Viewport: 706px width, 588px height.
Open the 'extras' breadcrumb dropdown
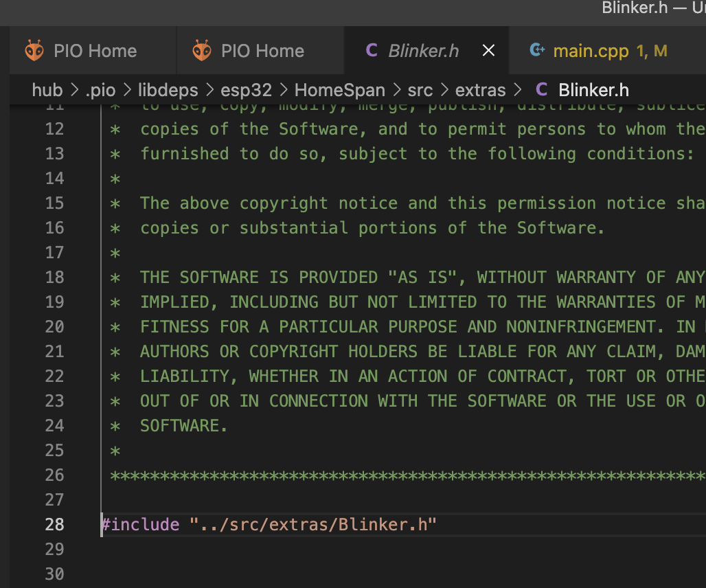[480, 89]
